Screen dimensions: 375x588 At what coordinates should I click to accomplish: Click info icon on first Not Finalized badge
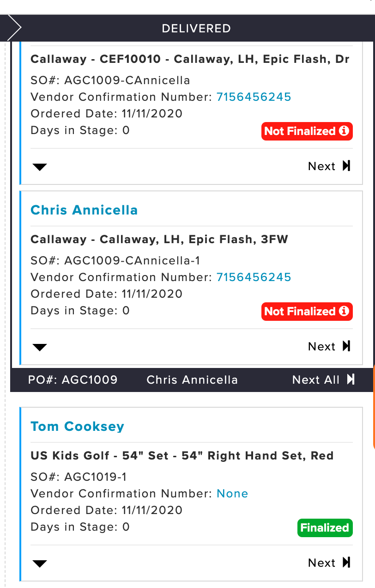click(344, 131)
